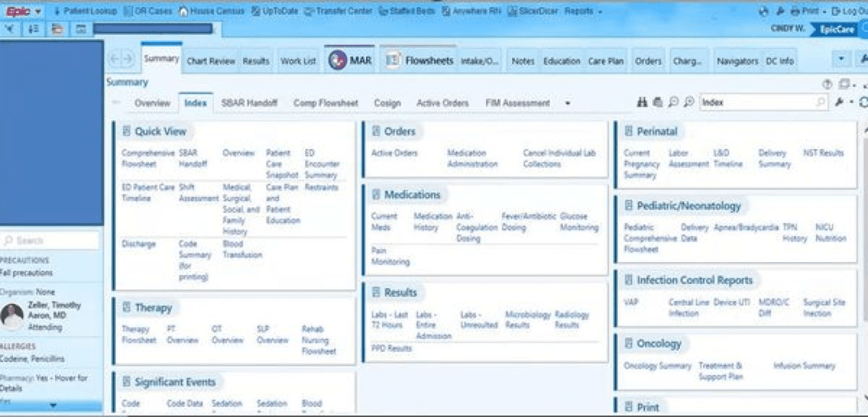This screenshot has height=417, width=868.
Task: Click the first workspace icon under the Epic logo
Action: pos(10,29)
